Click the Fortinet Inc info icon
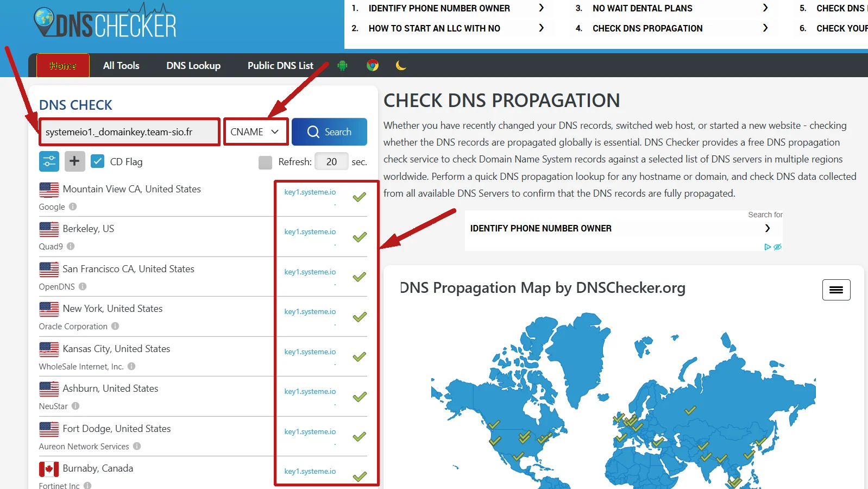Image resolution: width=868 pixels, height=489 pixels. point(87,485)
